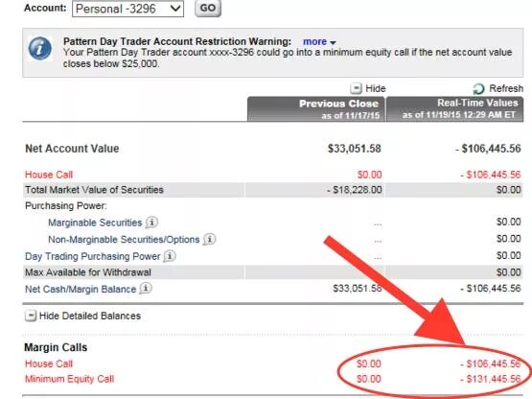Click the Margin Calls section heading
Image resolution: width=532 pixels, height=399 pixels.
(x=56, y=347)
